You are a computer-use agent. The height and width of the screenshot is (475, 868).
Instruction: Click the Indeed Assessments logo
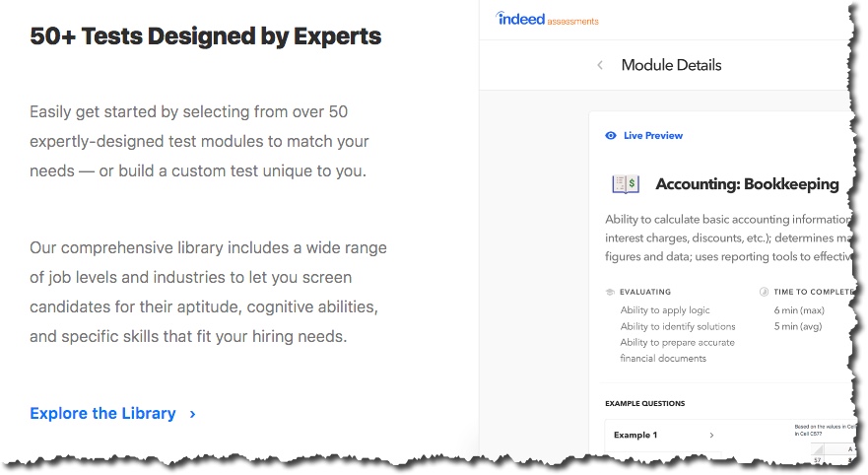point(547,19)
